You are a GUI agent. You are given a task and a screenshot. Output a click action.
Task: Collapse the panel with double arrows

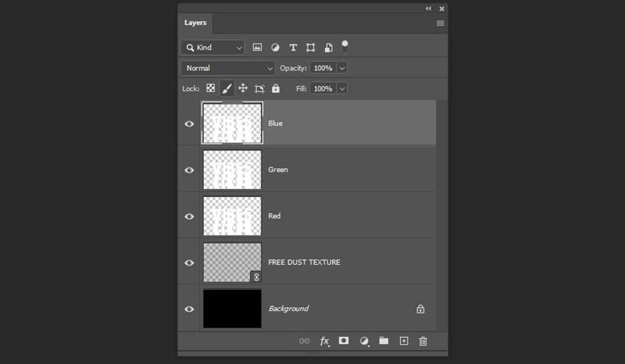[x=429, y=9]
